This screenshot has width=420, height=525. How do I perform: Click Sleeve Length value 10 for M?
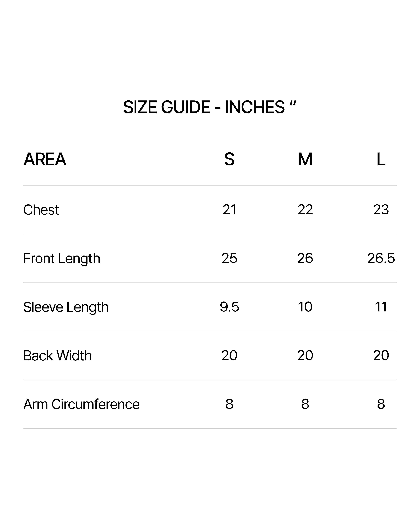[x=305, y=307]
